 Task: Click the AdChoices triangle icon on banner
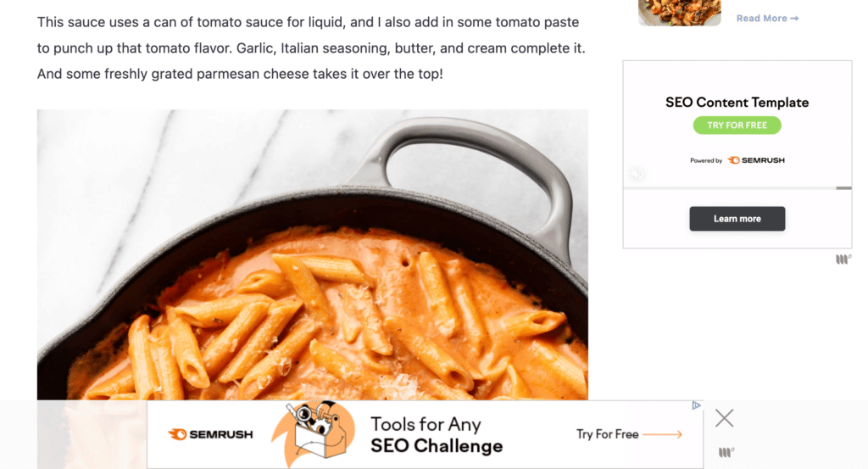click(696, 406)
